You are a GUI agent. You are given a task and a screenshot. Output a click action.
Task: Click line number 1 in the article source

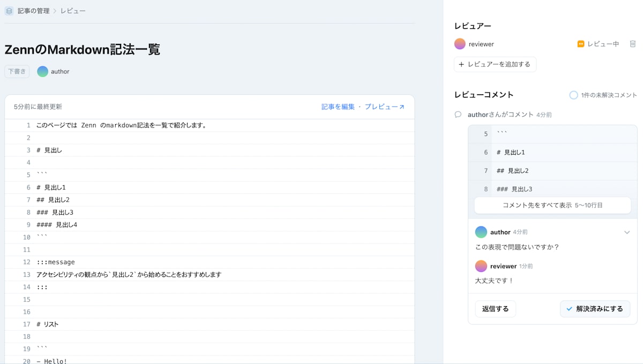coord(28,125)
